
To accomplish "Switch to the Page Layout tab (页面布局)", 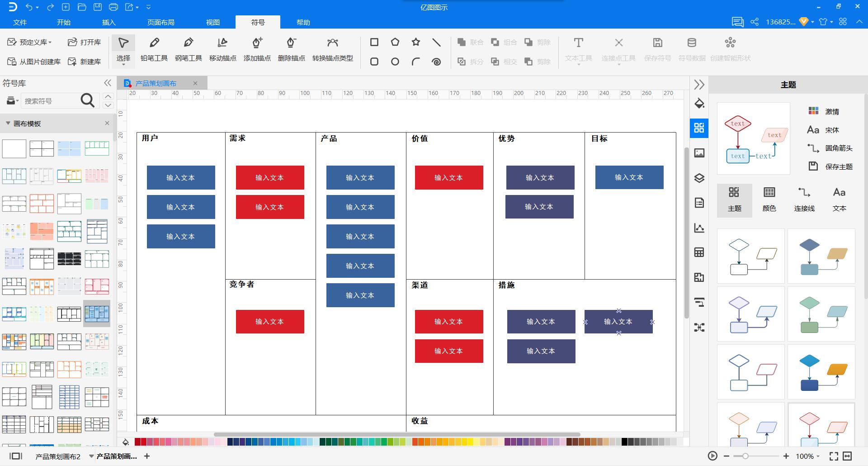I will (x=161, y=22).
